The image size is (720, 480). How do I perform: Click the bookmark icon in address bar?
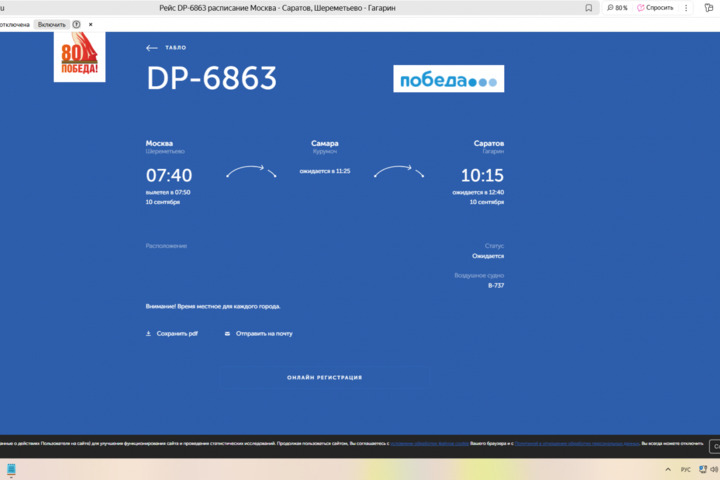[x=588, y=8]
